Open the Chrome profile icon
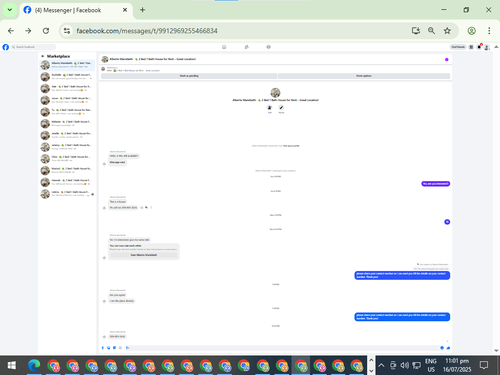Image resolution: width=500 pixels, height=375 pixels. (x=471, y=31)
